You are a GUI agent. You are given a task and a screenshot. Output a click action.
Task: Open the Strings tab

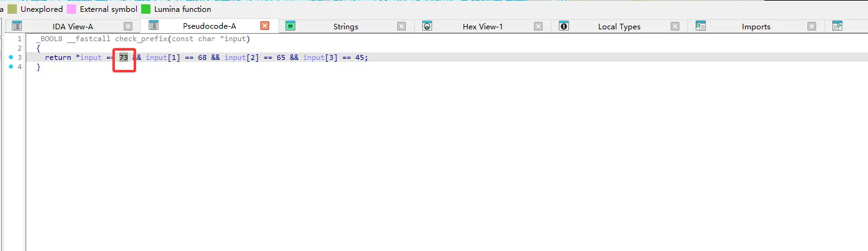345,26
